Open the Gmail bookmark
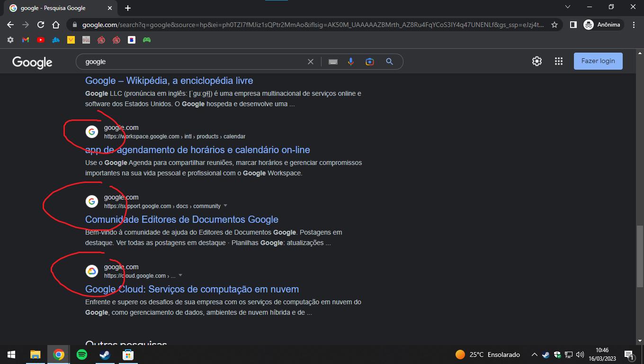Screen dimensions: 644x364 [x=26, y=40]
